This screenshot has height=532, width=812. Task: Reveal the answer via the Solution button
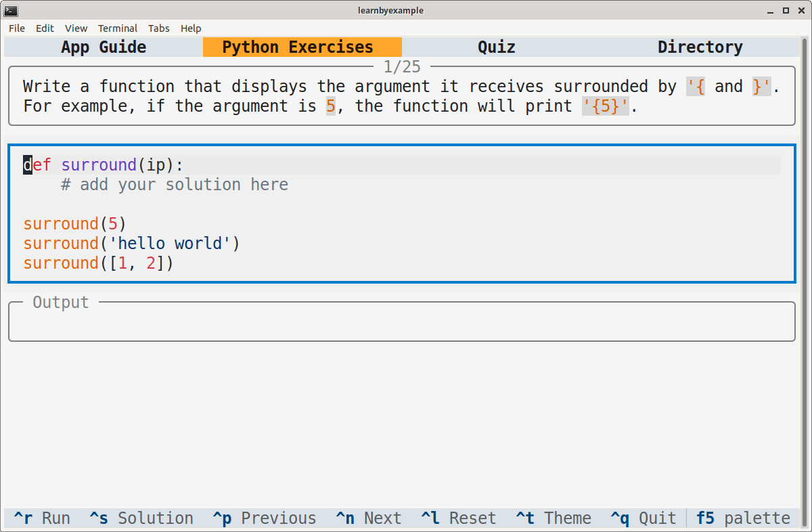click(x=141, y=518)
